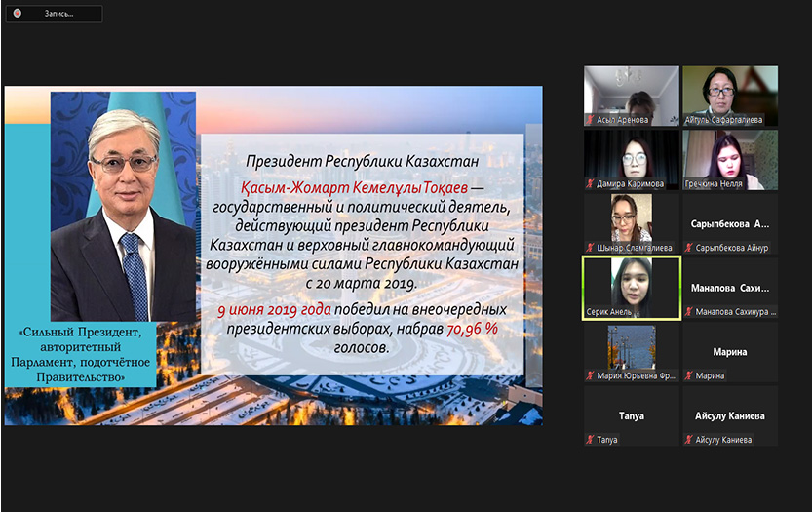
Task: Click the muted mic icon for Айсулу Каниева
Action: [689, 440]
